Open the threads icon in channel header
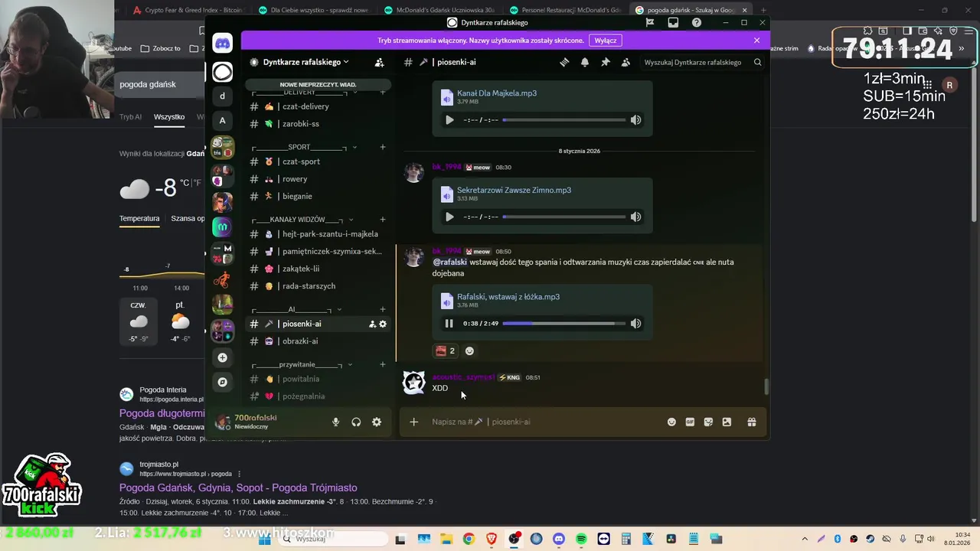The width and height of the screenshot is (980, 551). click(564, 62)
